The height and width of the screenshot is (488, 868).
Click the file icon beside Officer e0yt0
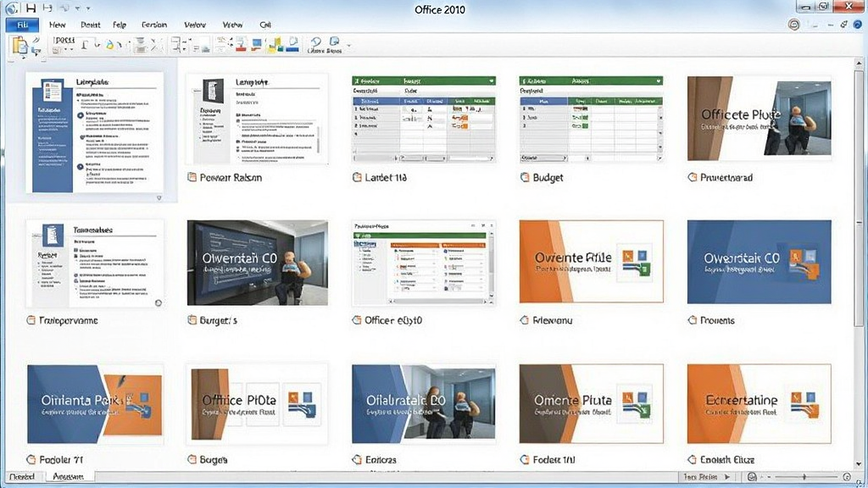coord(357,320)
